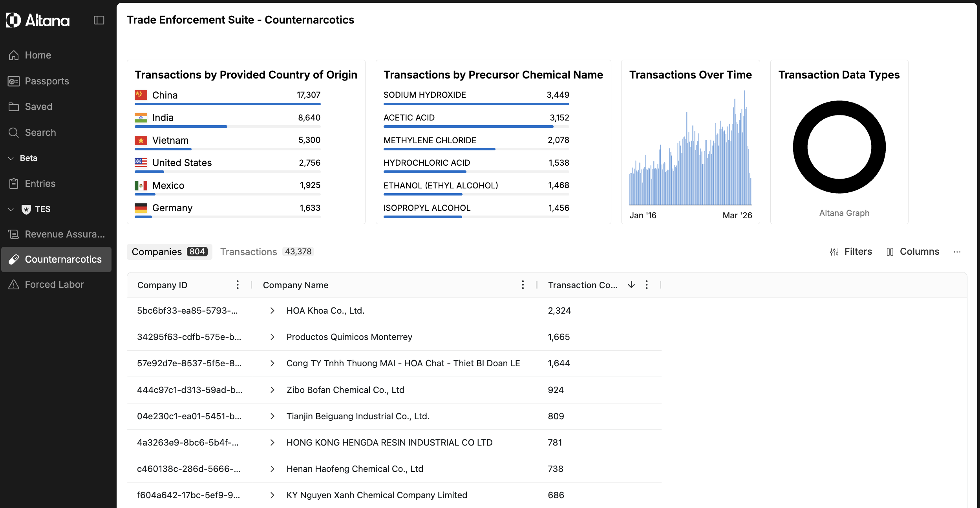Screen dimensions: 980x508
Task: Click the Transaction Count column header
Action: [x=583, y=285]
